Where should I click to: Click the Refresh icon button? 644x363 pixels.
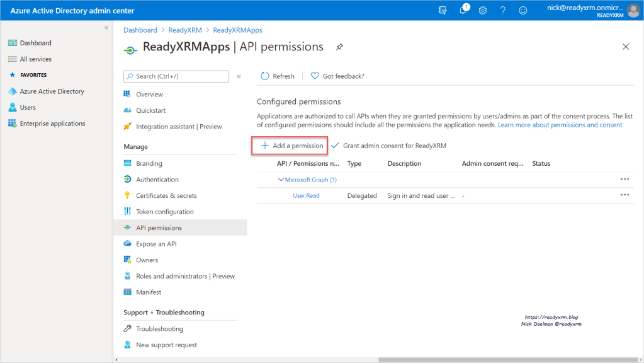265,76
